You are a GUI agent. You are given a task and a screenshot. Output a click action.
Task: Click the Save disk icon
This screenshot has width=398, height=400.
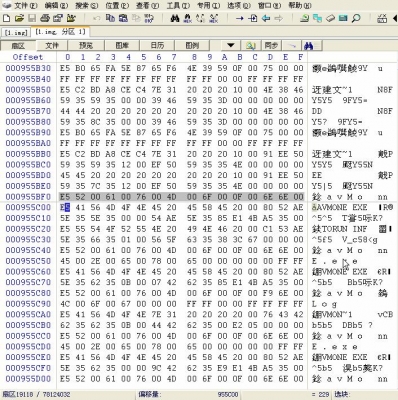click(x=32, y=18)
